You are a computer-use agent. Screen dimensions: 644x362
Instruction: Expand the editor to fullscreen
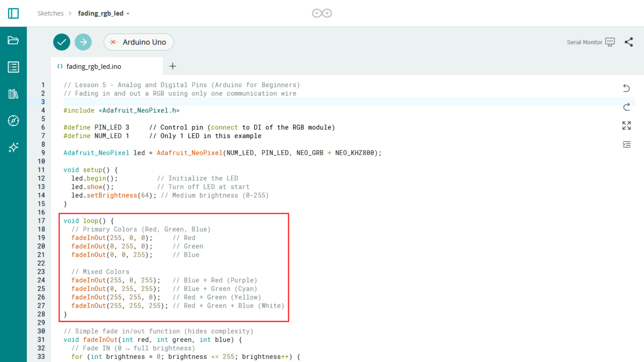click(x=627, y=126)
